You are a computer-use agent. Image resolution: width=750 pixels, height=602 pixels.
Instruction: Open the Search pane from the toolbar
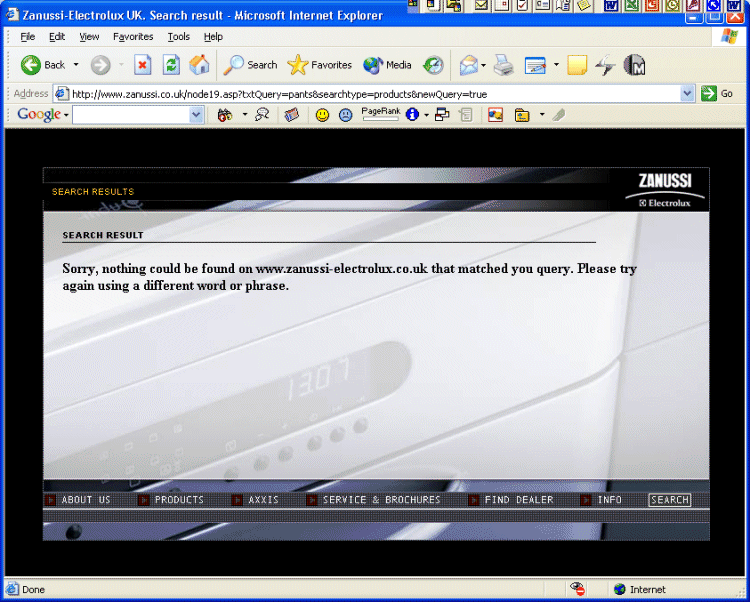click(x=250, y=65)
